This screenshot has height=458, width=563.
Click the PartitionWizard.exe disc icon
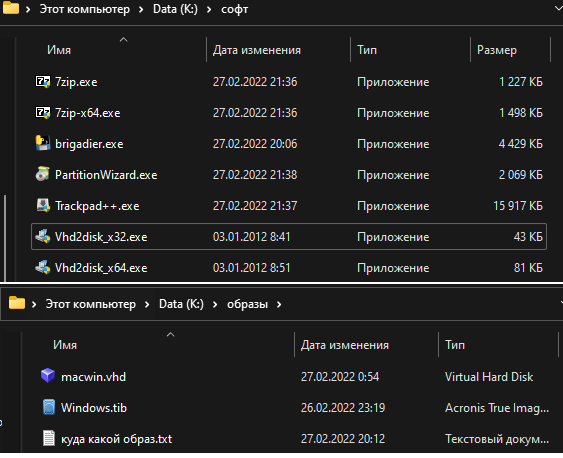pos(43,174)
